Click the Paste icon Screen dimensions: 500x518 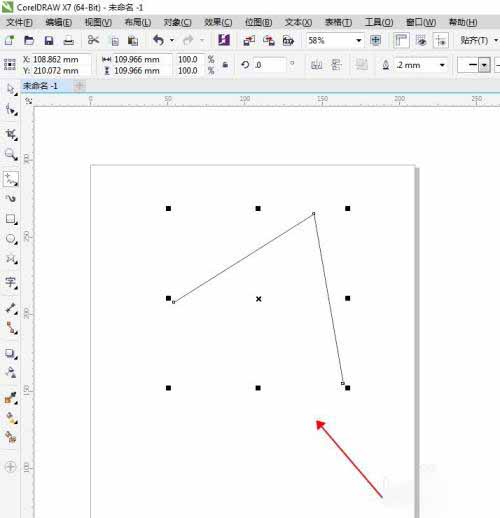tap(133, 41)
